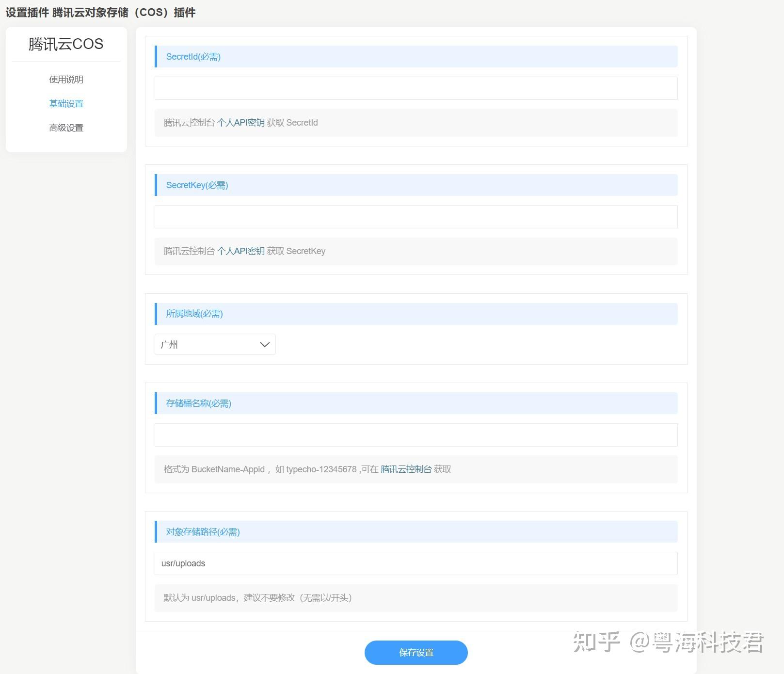Select the 基础设置 sidebar item
Screen dimensions: 784x674
point(66,104)
